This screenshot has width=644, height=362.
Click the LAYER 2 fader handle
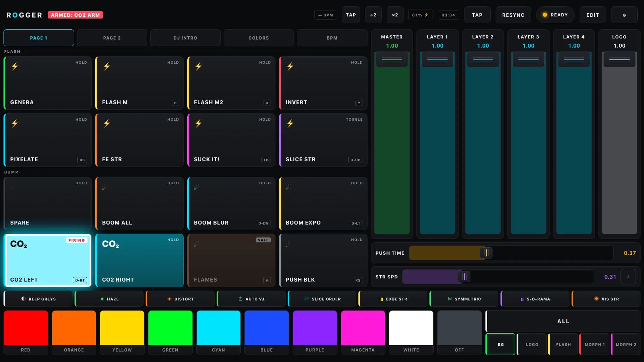483,59
